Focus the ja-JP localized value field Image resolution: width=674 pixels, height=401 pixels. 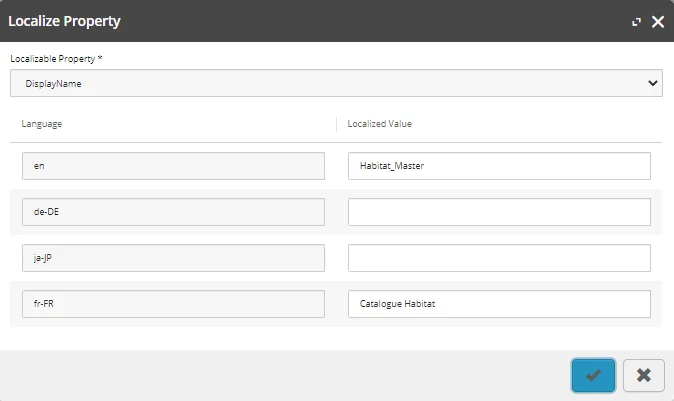tap(499, 258)
